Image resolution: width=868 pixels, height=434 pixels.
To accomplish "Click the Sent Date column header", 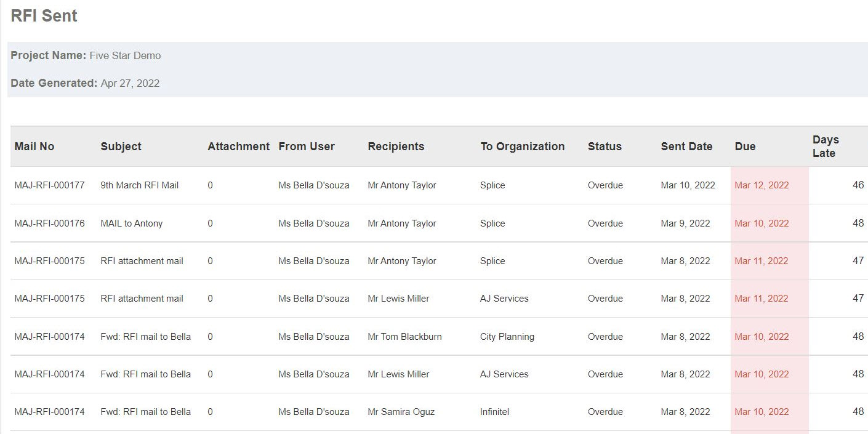I will click(x=687, y=147).
